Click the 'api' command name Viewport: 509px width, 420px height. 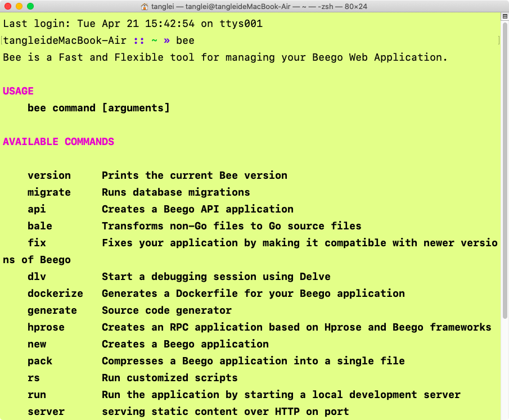(37, 209)
